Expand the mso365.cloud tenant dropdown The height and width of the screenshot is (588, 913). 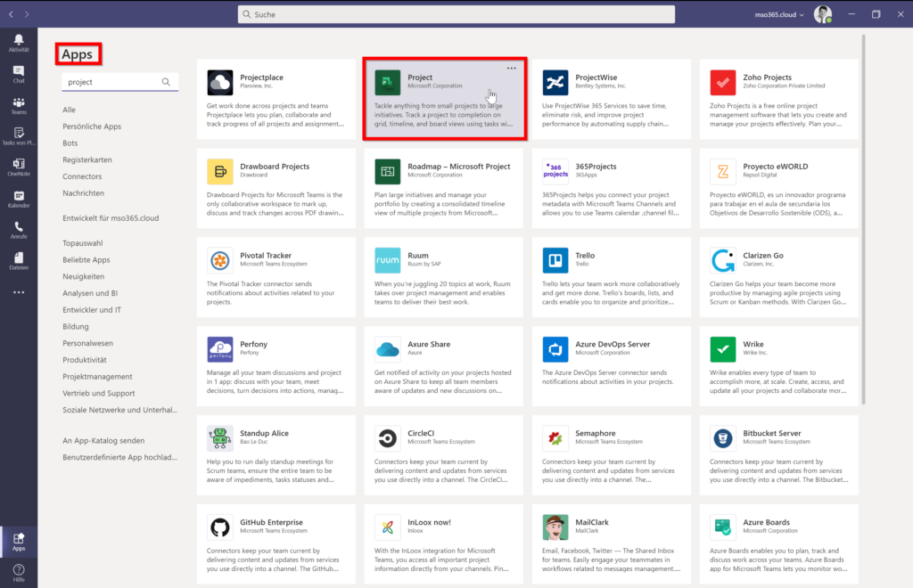(x=779, y=14)
